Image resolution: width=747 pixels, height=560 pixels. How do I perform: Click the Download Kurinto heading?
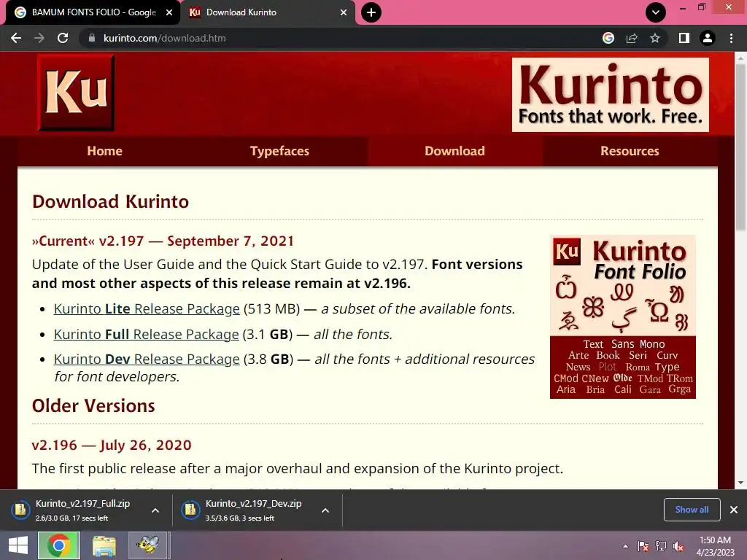tap(111, 201)
